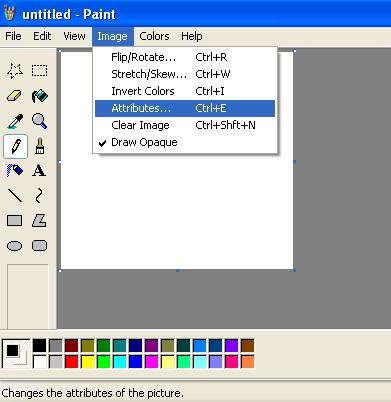391x402 pixels.
Task: Select the Curve tool
Action: (x=39, y=196)
